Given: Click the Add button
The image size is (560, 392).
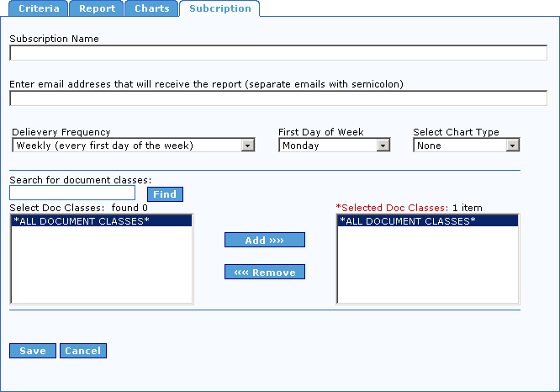Looking at the screenshot, I should 264,241.
